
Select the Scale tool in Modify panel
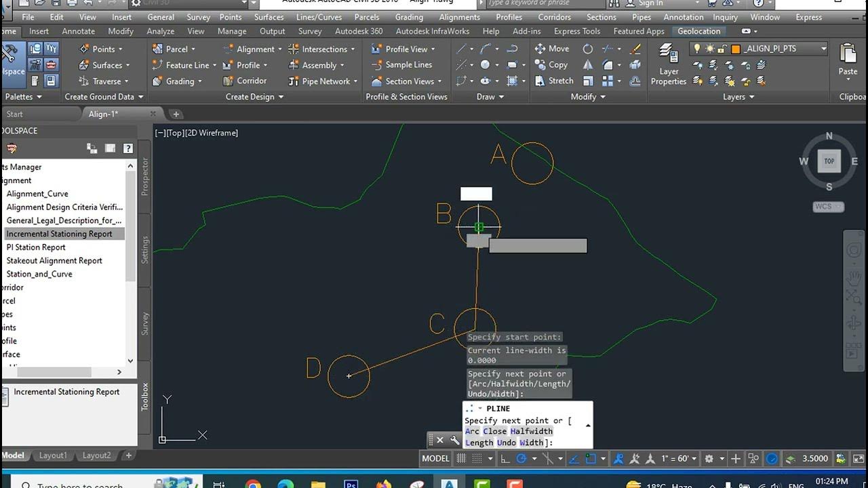588,81
